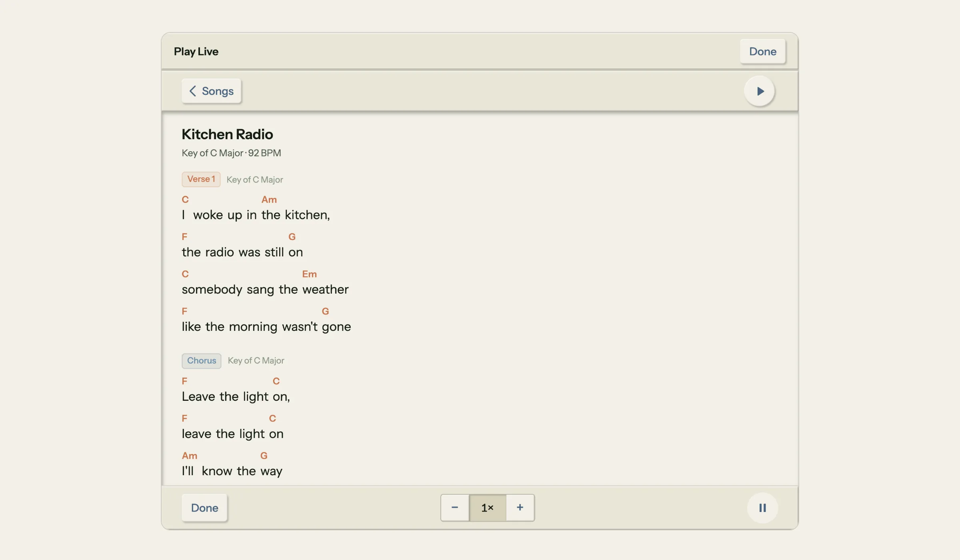This screenshot has height=560, width=960.
Task: Click the F chord above 'the radio'
Action: [184, 237]
